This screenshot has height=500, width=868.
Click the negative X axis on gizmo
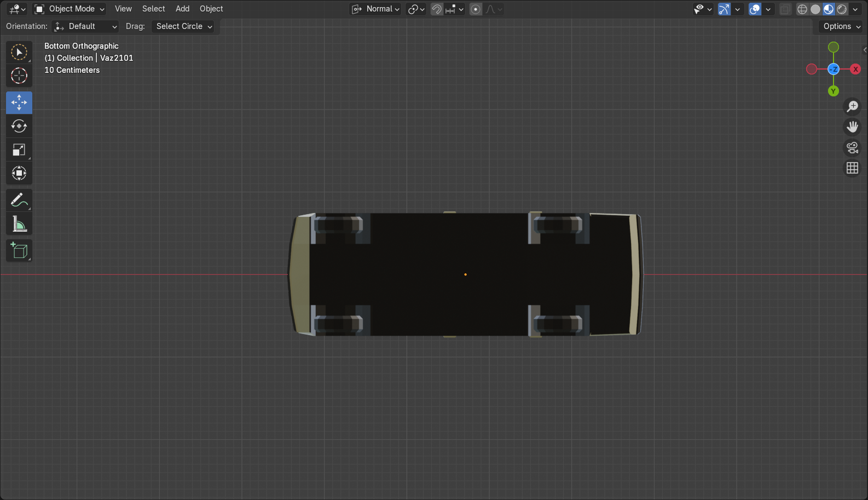[x=812, y=69]
